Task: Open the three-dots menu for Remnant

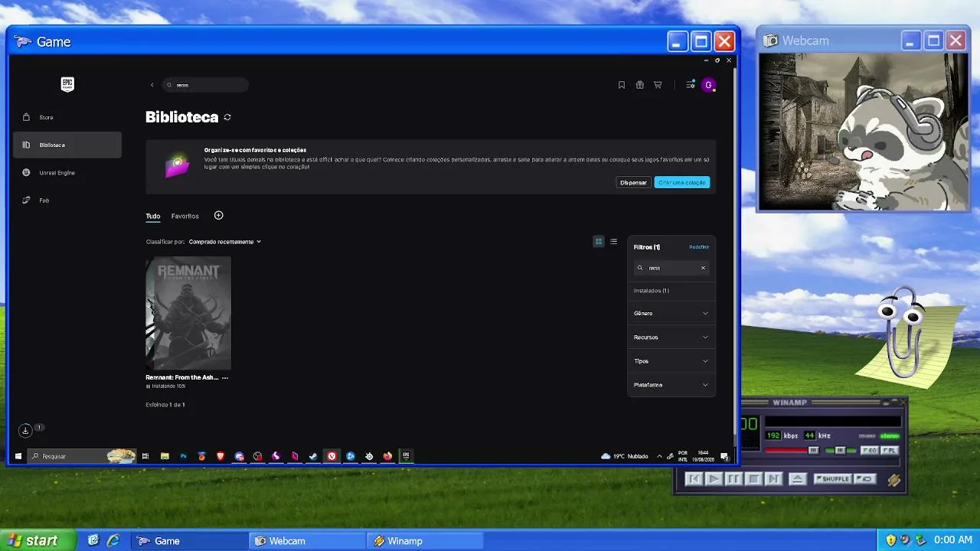Action: coord(224,377)
